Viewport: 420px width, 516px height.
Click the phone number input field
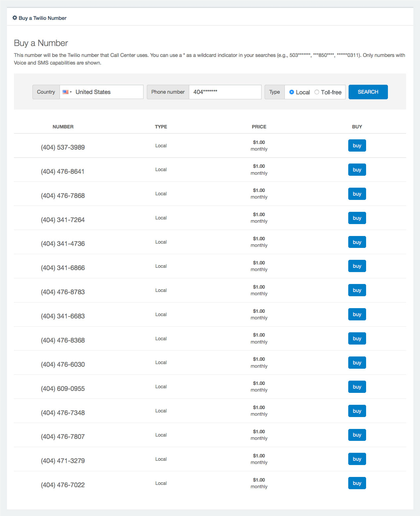tap(225, 92)
